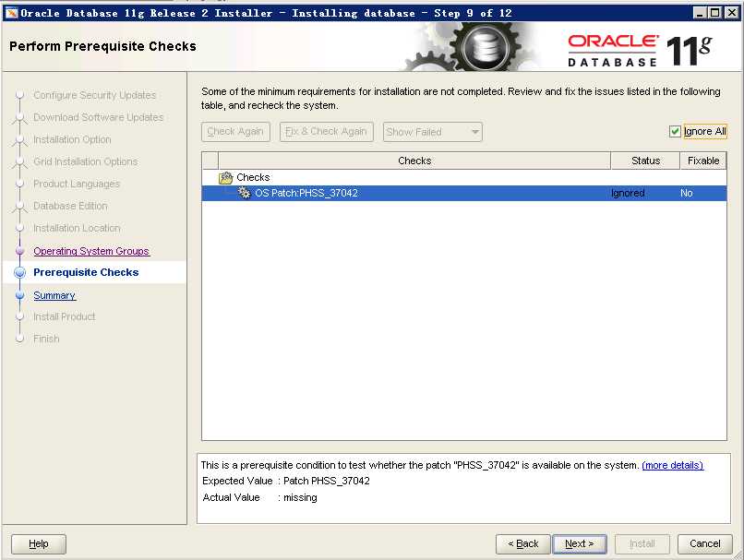744x560 pixels.
Task: Click the Database Edition step
Action: (70, 206)
